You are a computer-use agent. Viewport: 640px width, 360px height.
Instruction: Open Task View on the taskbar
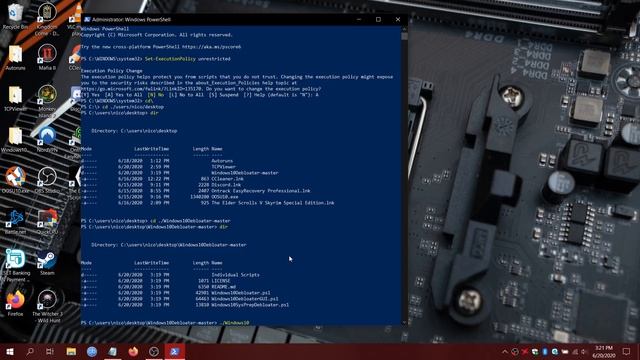coord(50,351)
